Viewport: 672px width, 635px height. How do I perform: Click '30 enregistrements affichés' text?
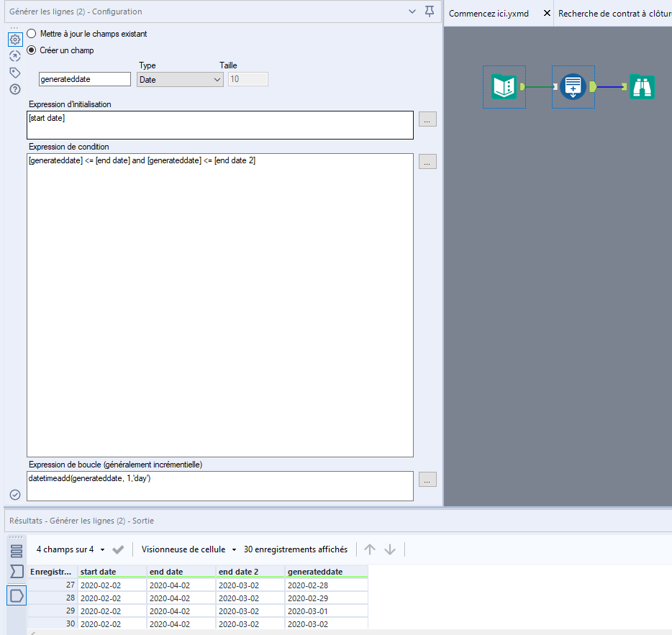296,549
